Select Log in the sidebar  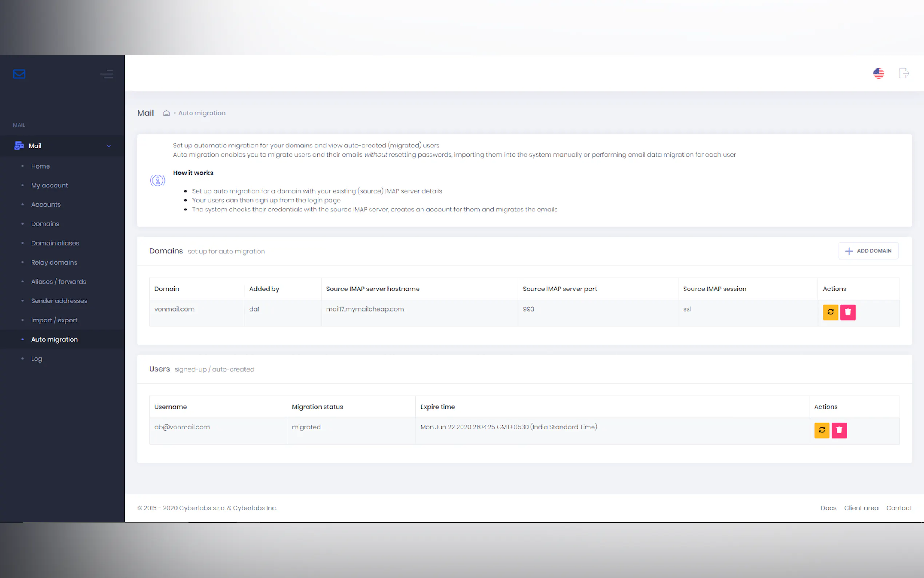[37, 359]
